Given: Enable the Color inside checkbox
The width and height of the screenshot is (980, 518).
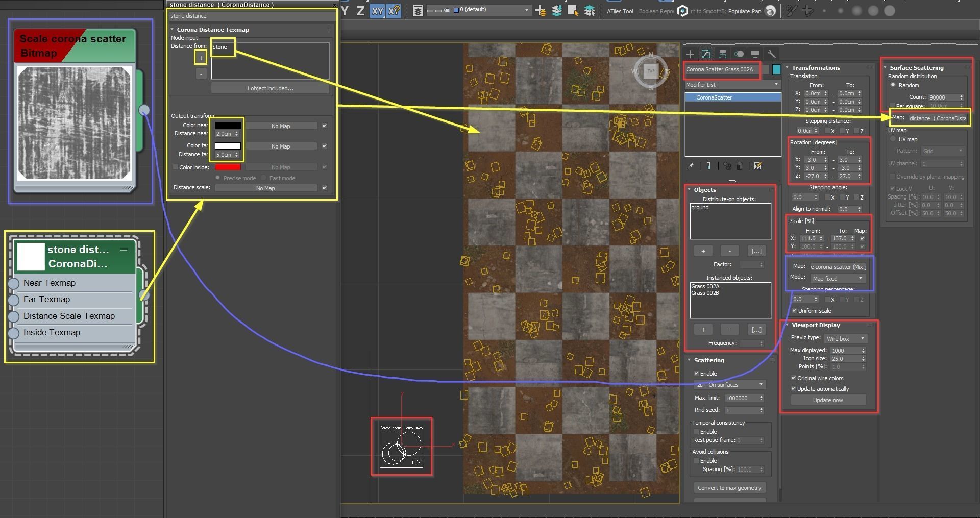Looking at the screenshot, I should point(175,167).
